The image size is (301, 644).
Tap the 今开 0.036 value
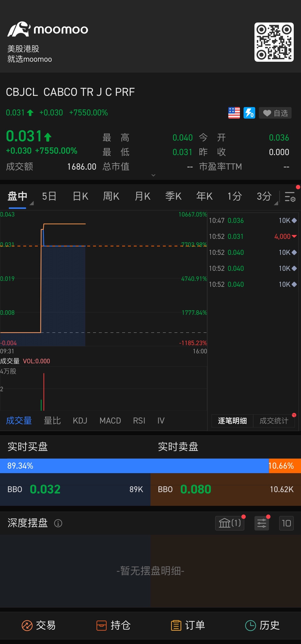[x=279, y=137]
